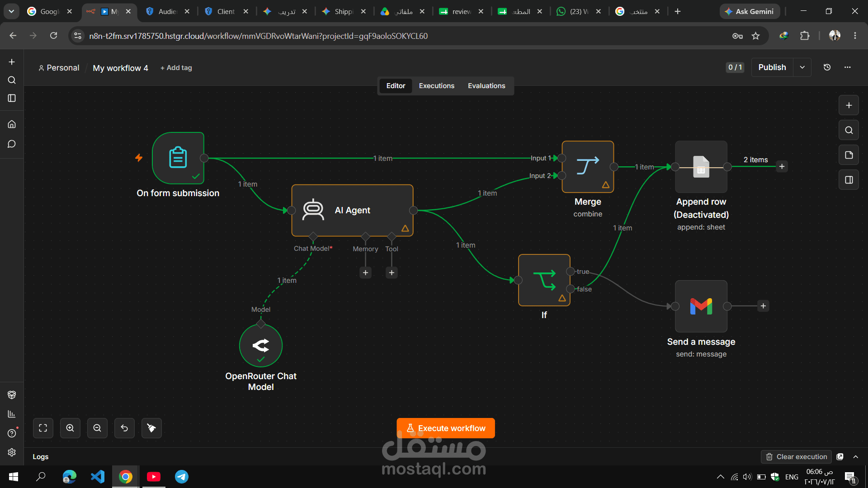The width and height of the screenshot is (868, 488).
Task: Go to the Personal project breadcrumb
Action: click(x=59, y=68)
